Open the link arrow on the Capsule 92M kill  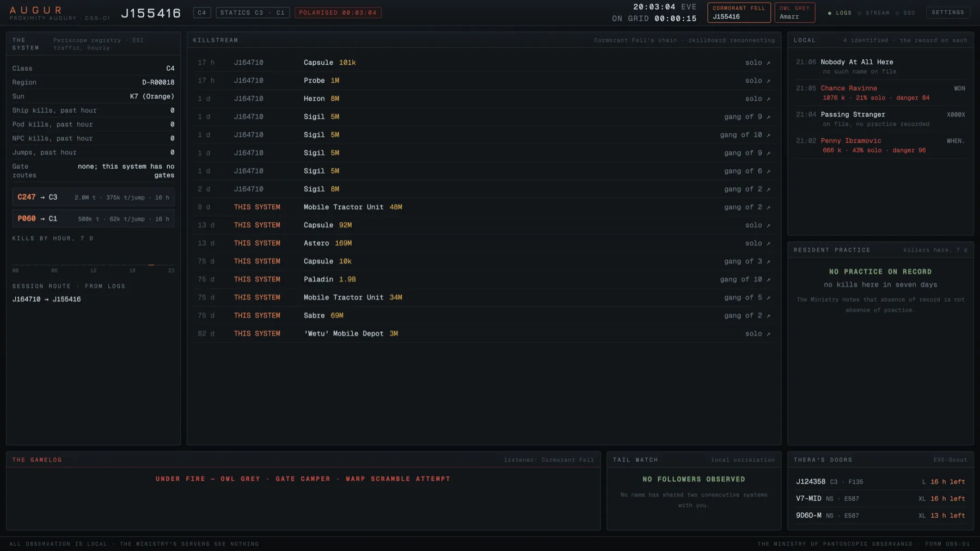[x=768, y=225]
